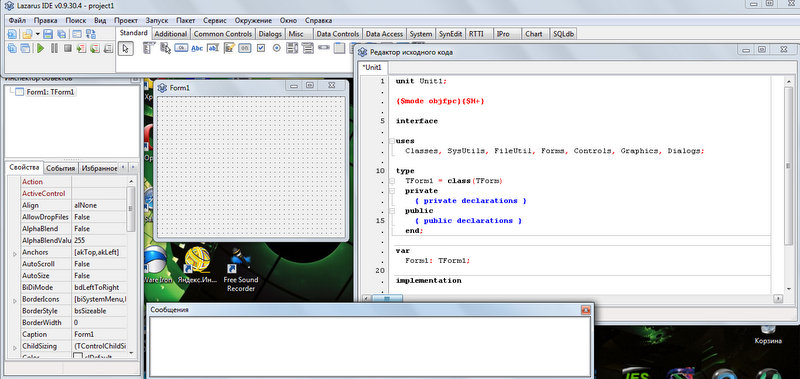Pick the TLabel (Abc) component
This screenshot has width=800, height=379.
[x=197, y=48]
